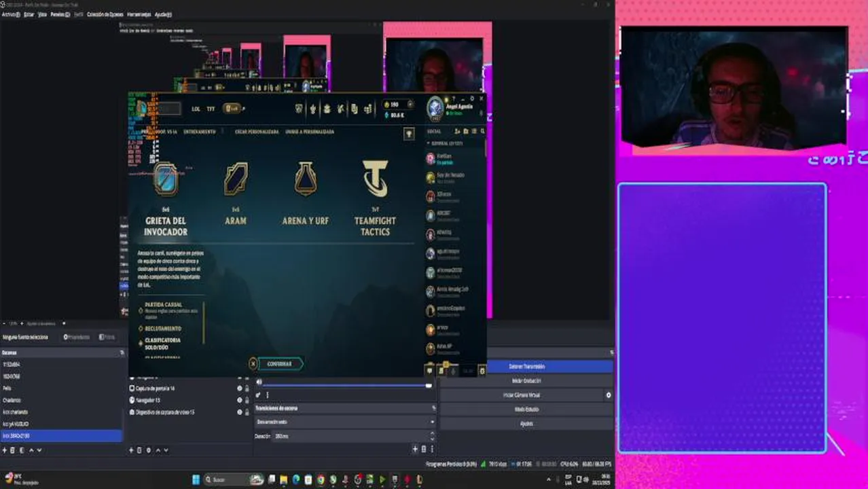The image size is (868, 489).
Task: Click the Iniciar Grabación button
Action: coord(526,381)
